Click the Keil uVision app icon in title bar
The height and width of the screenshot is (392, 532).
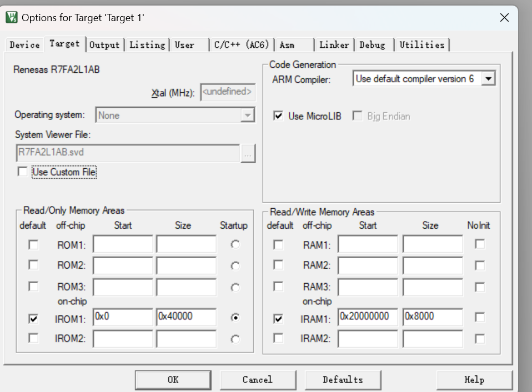(x=12, y=17)
